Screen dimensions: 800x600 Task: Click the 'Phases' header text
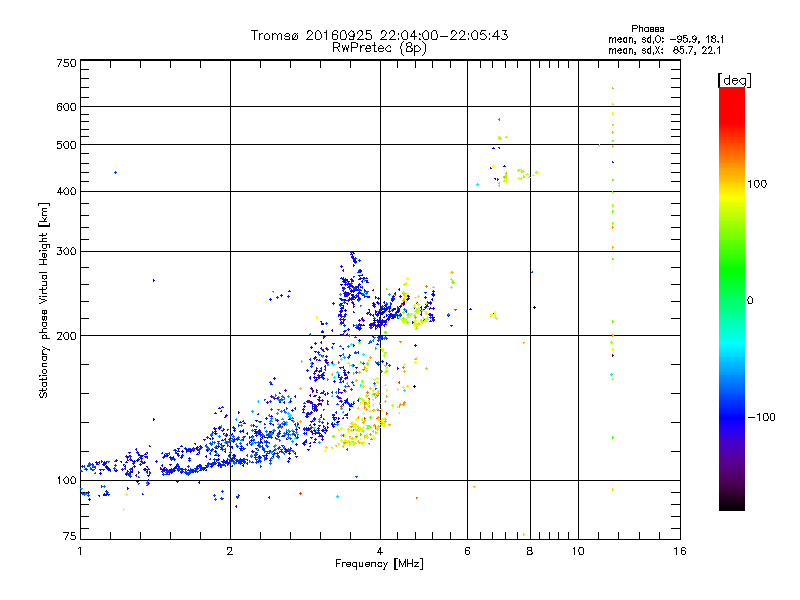tap(647, 29)
